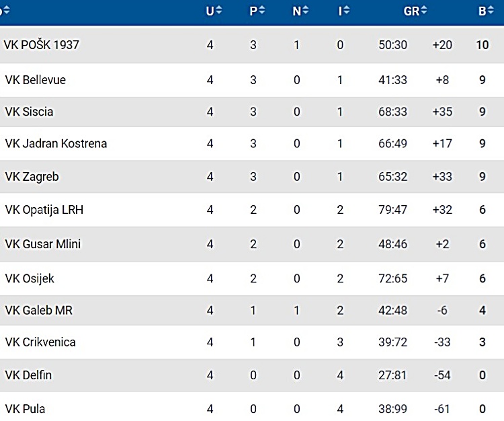Select VK Bellevue in the standings
The width and height of the screenshot is (504, 421).
(x=35, y=80)
